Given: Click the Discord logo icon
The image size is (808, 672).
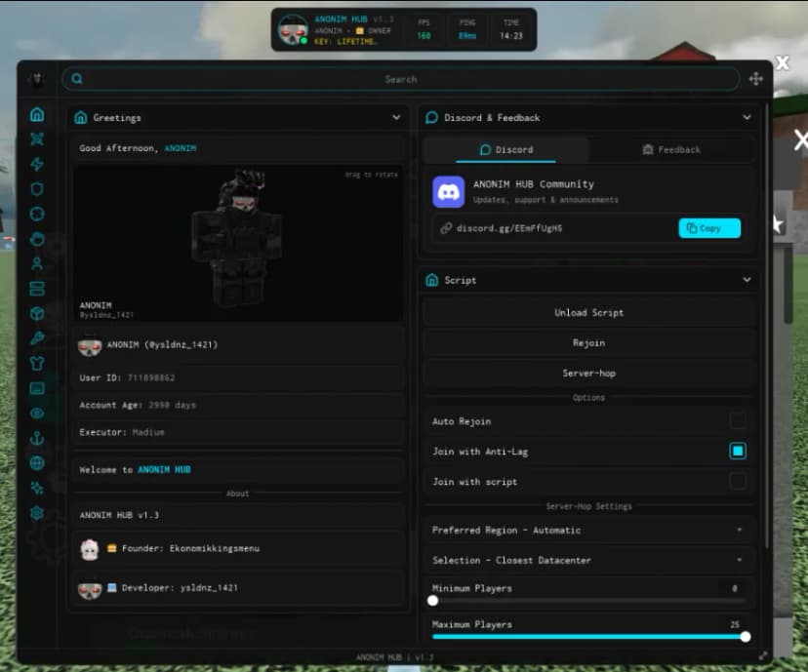Looking at the screenshot, I should (448, 192).
